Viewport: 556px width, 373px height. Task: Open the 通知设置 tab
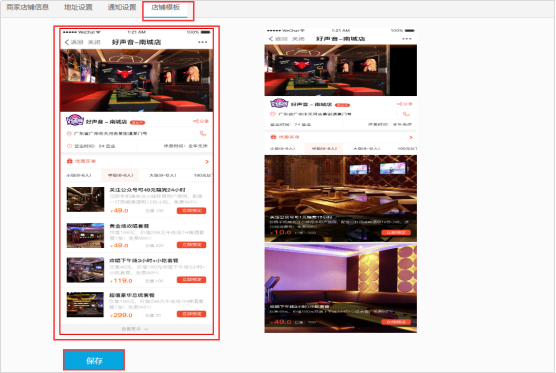tap(122, 7)
